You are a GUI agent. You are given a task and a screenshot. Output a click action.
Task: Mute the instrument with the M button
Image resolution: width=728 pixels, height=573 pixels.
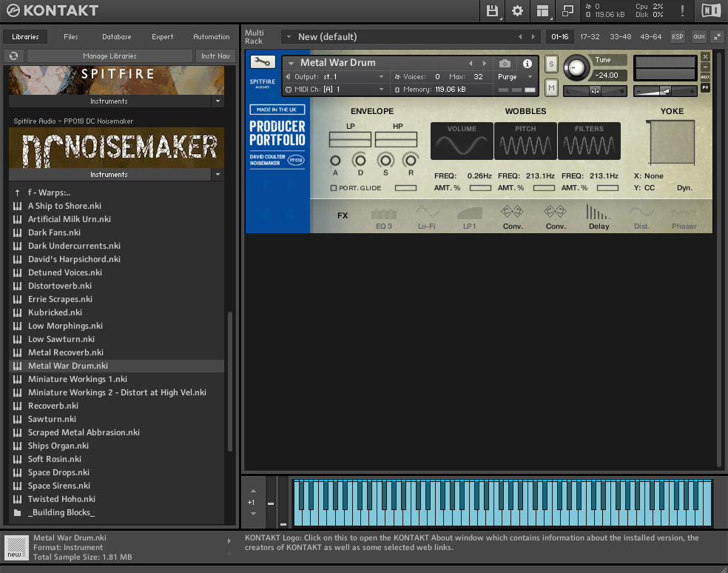pyautogui.click(x=551, y=87)
